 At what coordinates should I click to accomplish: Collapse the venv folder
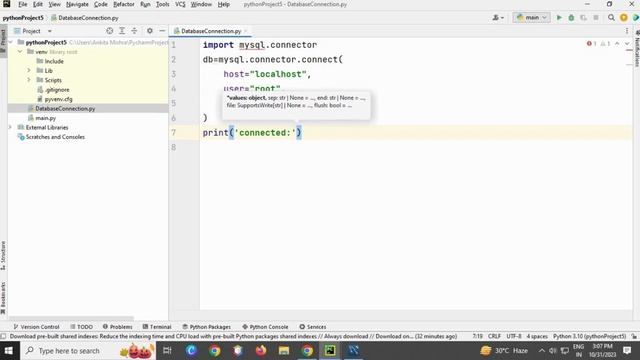pos(20,52)
